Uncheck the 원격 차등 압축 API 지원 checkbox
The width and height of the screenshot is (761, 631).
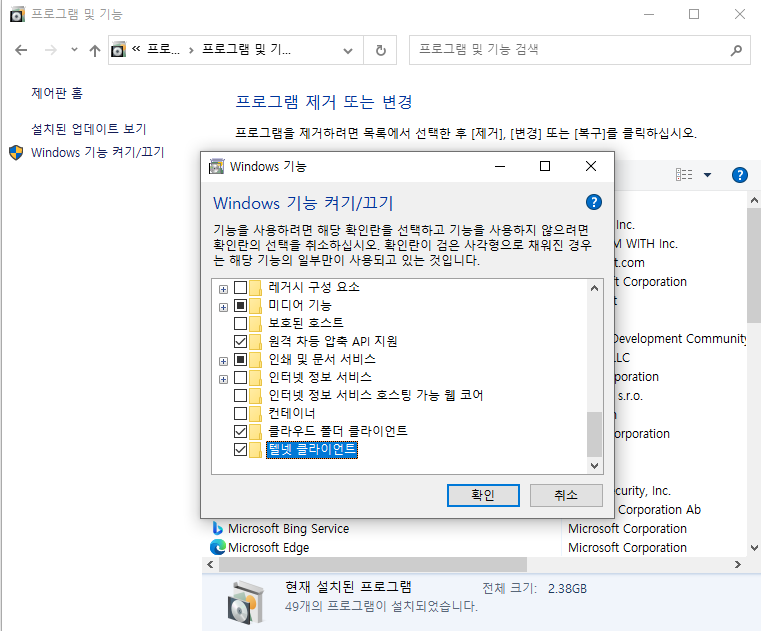[x=240, y=341]
